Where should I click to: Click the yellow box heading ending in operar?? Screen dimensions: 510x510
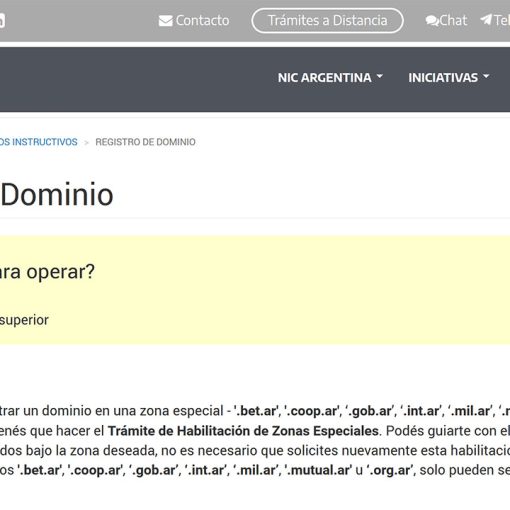(47, 272)
